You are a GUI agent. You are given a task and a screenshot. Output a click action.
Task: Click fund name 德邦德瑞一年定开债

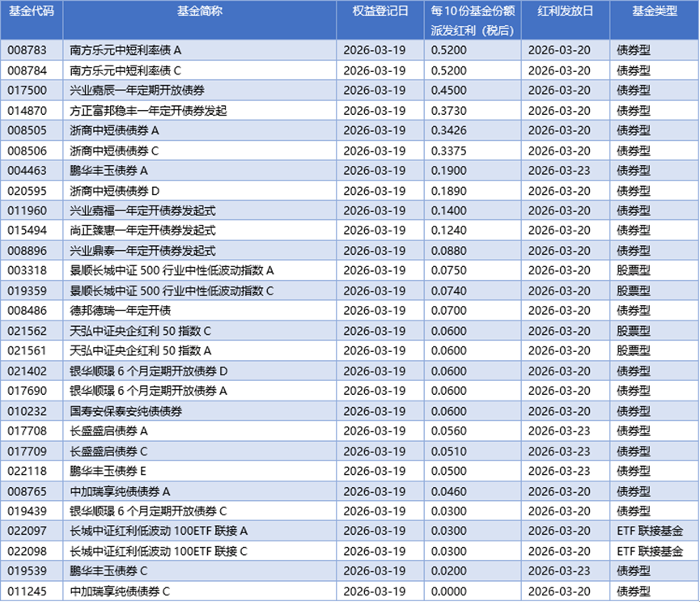(121, 311)
